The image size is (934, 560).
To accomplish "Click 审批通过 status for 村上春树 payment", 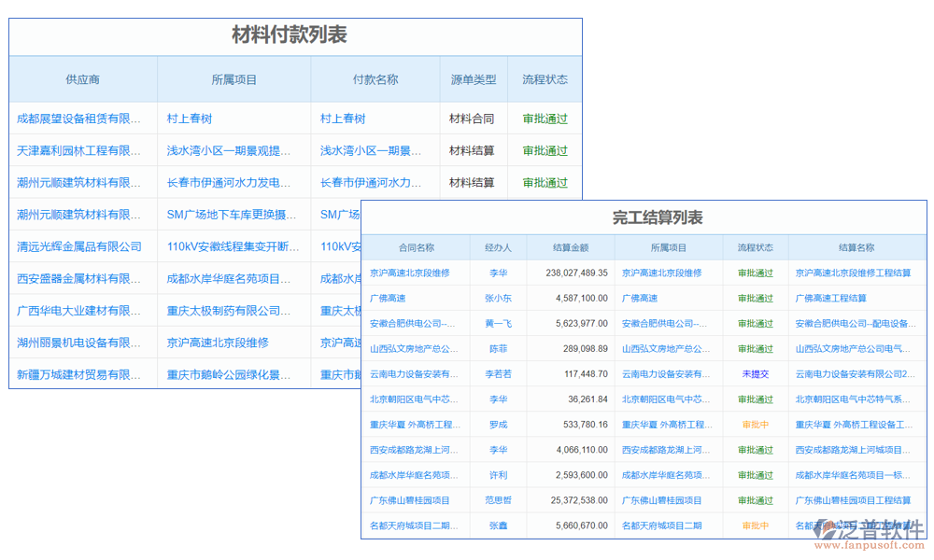I will click(x=545, y=118).
